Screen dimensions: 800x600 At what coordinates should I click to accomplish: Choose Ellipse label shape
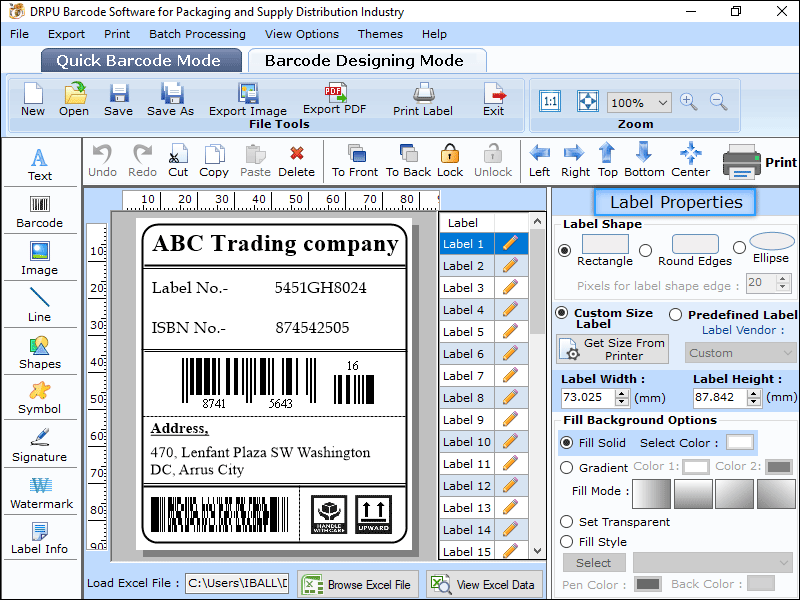(739, 247)
